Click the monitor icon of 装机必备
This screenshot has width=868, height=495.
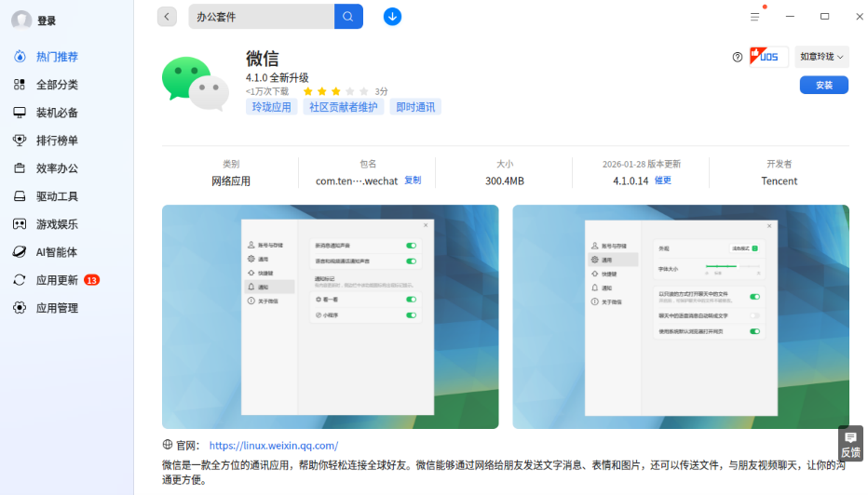[x=20, y=113]
